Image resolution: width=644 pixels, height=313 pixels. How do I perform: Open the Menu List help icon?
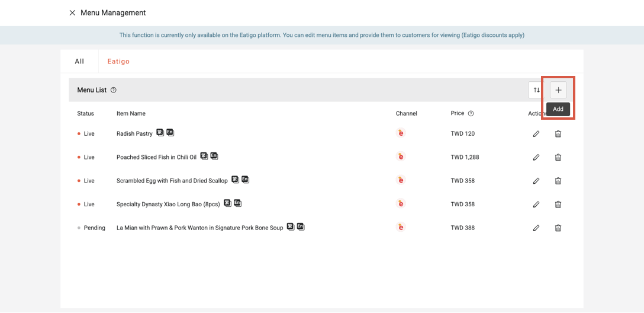[114, 90]
